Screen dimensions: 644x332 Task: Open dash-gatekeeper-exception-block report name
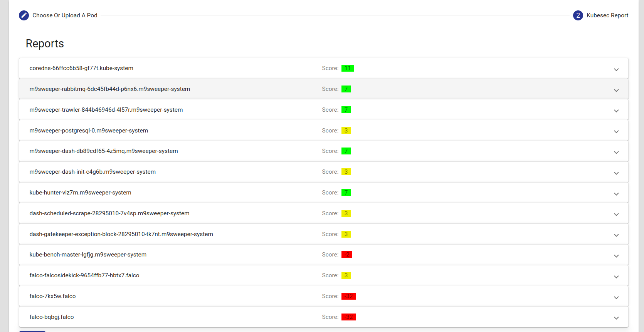(x=121, y=234)
